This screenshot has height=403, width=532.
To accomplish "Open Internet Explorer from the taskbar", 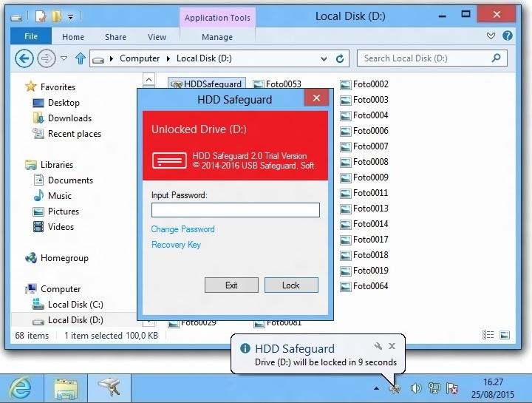I will click(x=21, y=387).
